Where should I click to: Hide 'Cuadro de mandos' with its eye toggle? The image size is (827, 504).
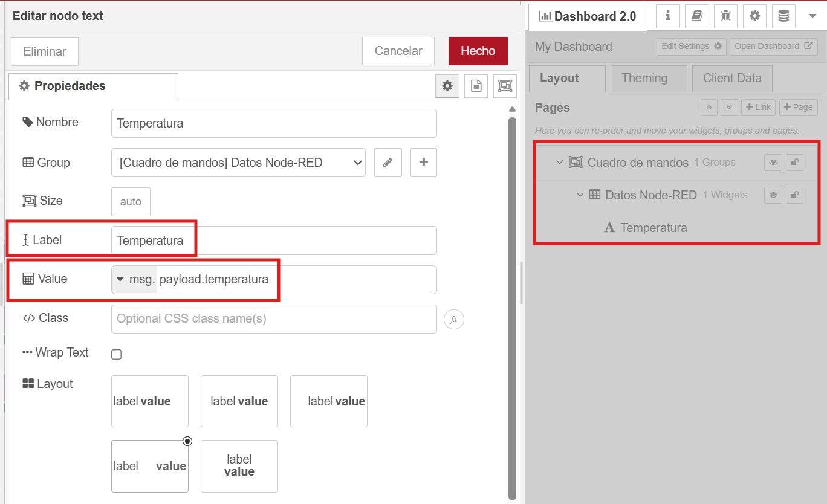(x=773, y=162)
